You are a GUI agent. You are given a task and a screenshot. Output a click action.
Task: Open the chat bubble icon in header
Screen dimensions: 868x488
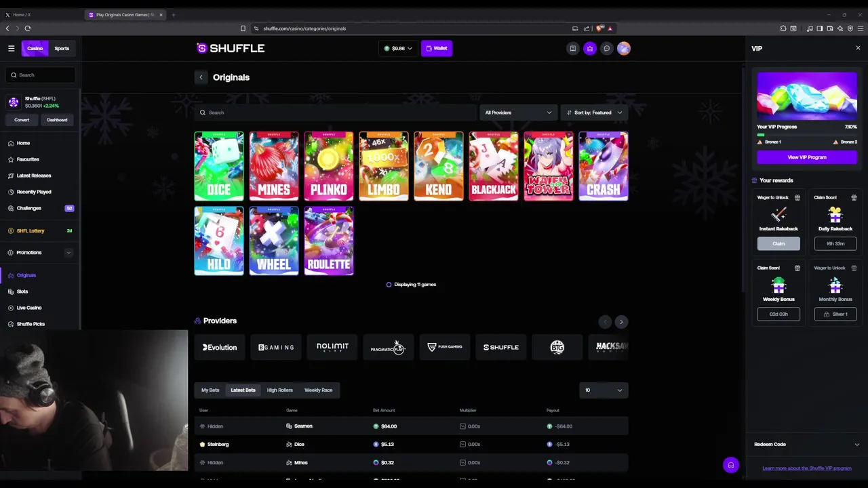[x=607, y=48]
